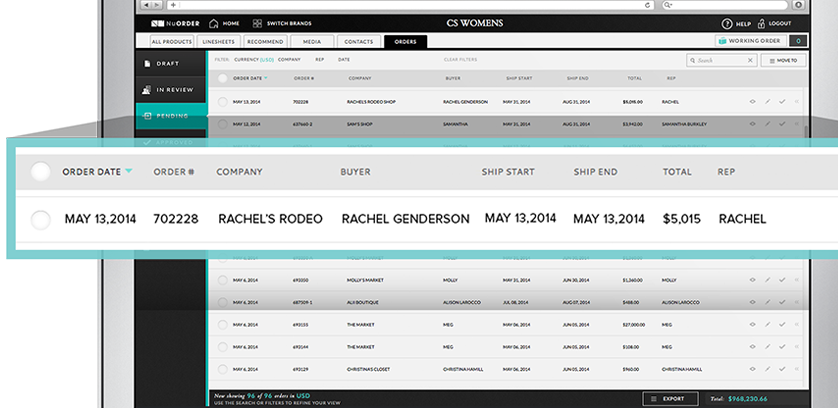Screen dimensions: 838x408
Task: Approve Rachel's Rodeo Shop order checkmark
Action: 782,102
